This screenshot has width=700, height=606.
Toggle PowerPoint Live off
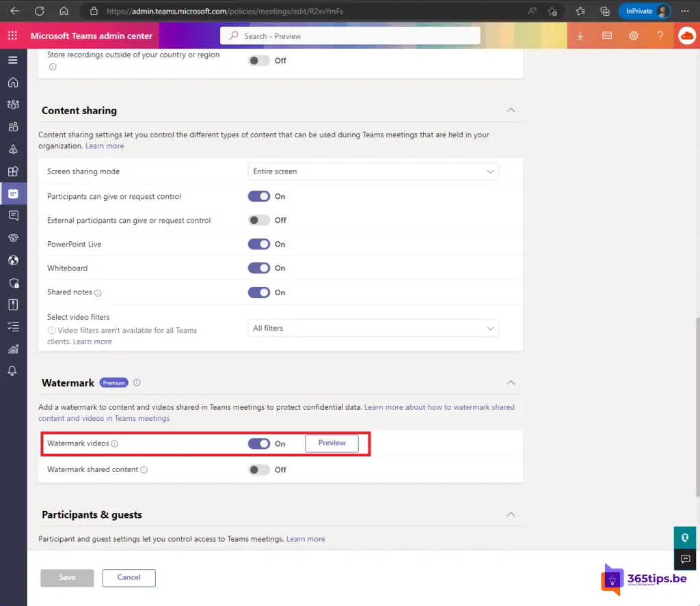coord(259,245)
